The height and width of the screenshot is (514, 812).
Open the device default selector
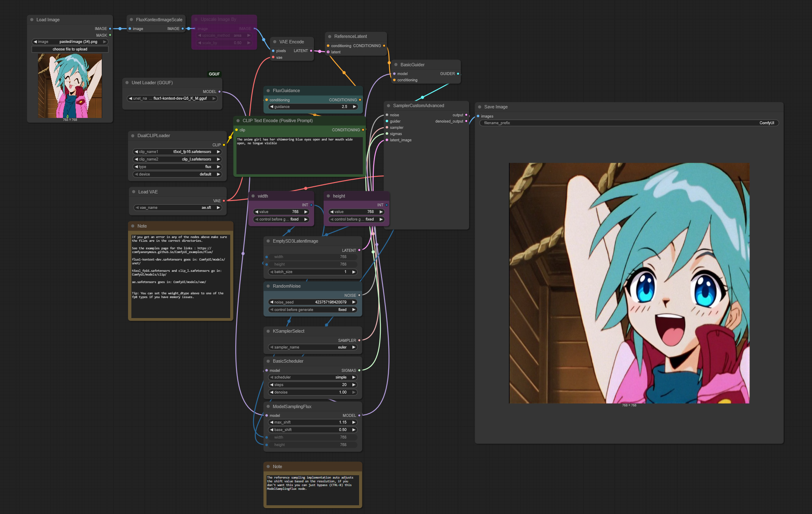(177, 174)
